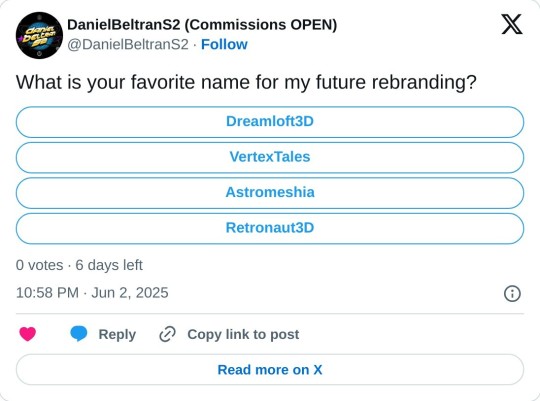Click the Commissions OPEN part of the name

(x=261, y=25)
